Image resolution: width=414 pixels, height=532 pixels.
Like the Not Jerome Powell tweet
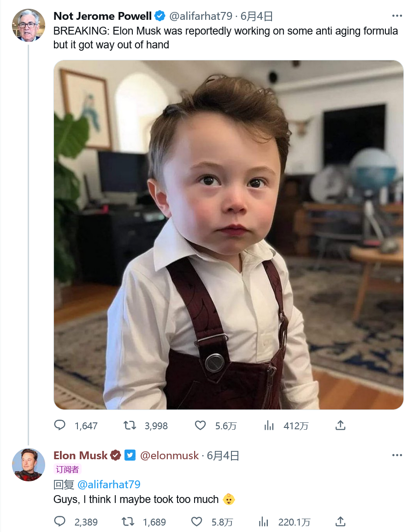(200, 425)
